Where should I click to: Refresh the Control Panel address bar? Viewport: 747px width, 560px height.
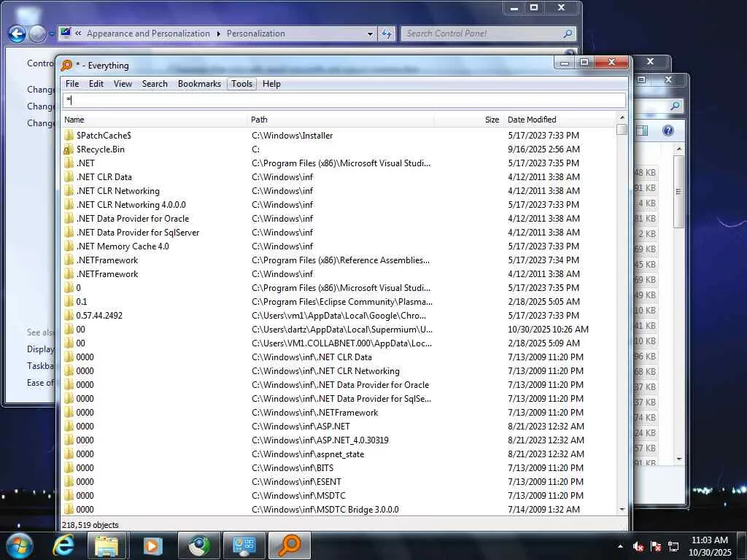pyautogui.click(x=387, y=34)
